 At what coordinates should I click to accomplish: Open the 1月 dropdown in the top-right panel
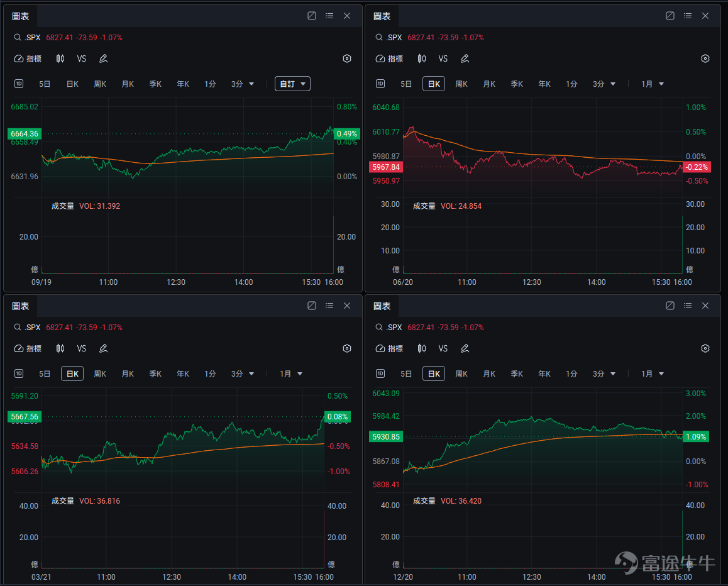click(x=653, y=84)
